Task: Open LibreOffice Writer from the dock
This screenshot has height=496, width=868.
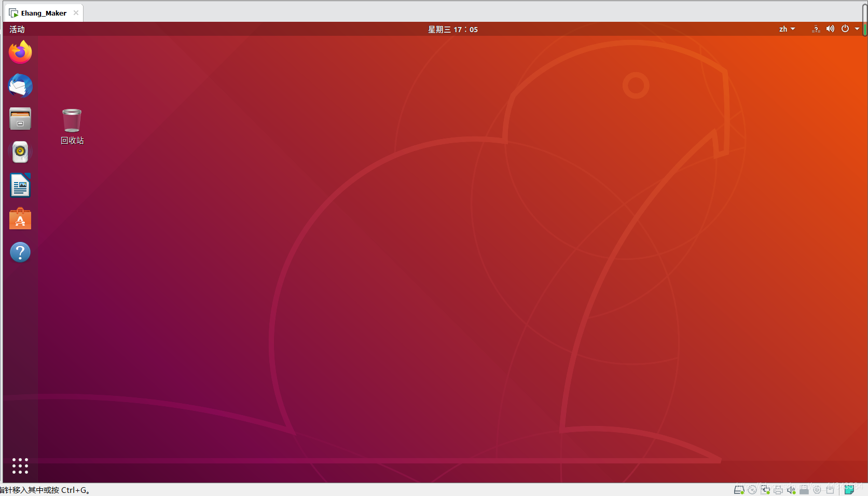Action: 20,185
